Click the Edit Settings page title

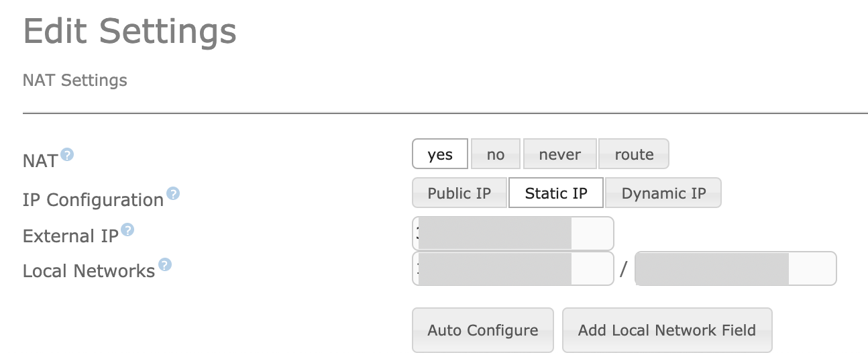point(130,31)
